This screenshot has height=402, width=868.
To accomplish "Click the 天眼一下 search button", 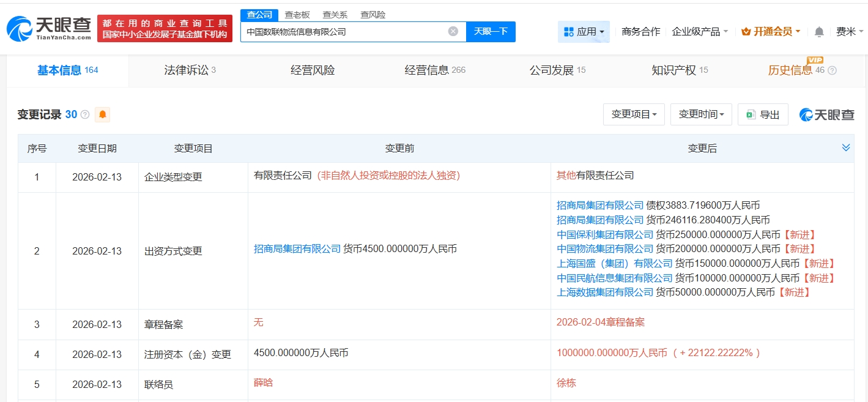I will 491,32.
